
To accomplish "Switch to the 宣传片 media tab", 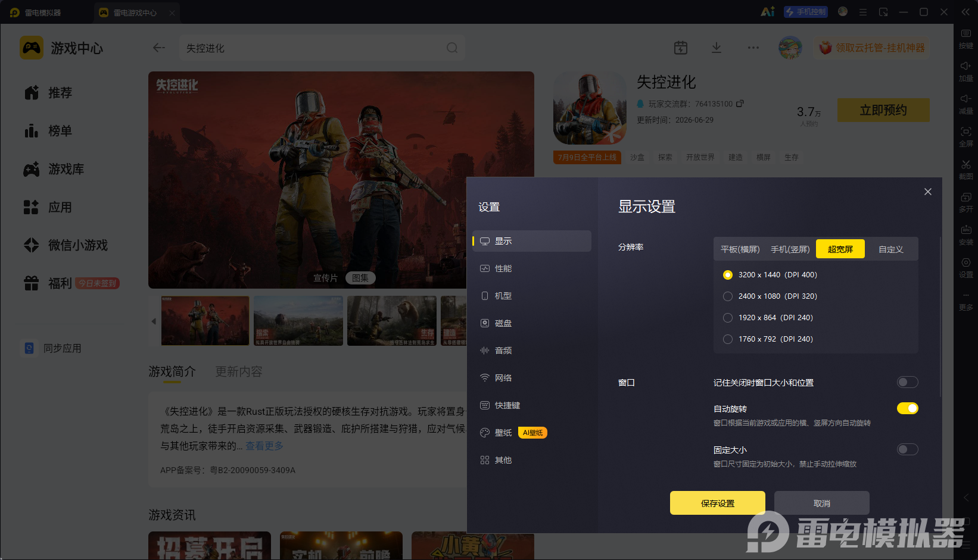I will (x=325, y=278).
